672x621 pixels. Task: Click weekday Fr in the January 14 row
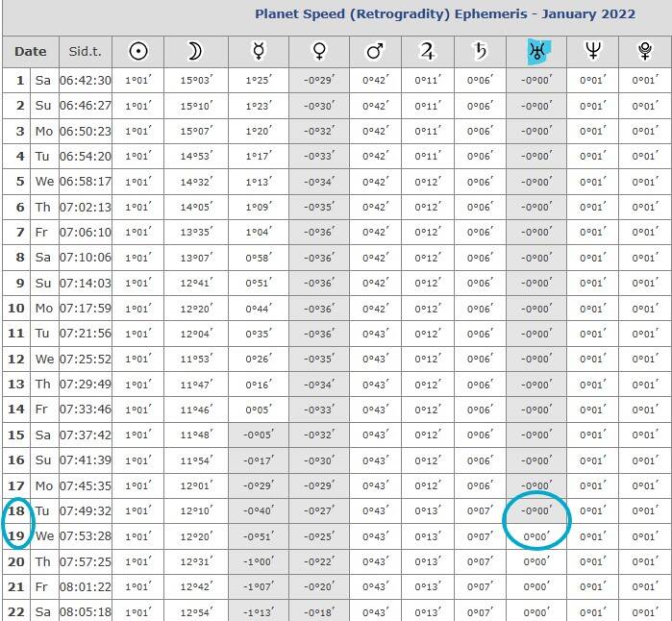click(41, 410)
